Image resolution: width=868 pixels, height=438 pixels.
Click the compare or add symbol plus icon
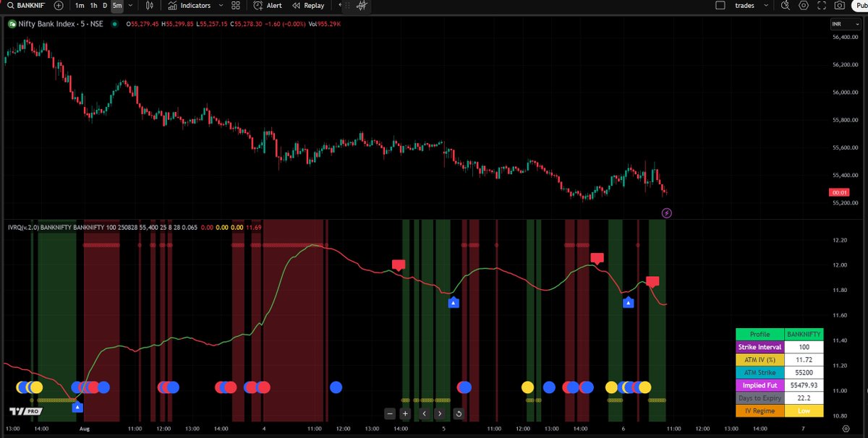[x=59, y=5]
